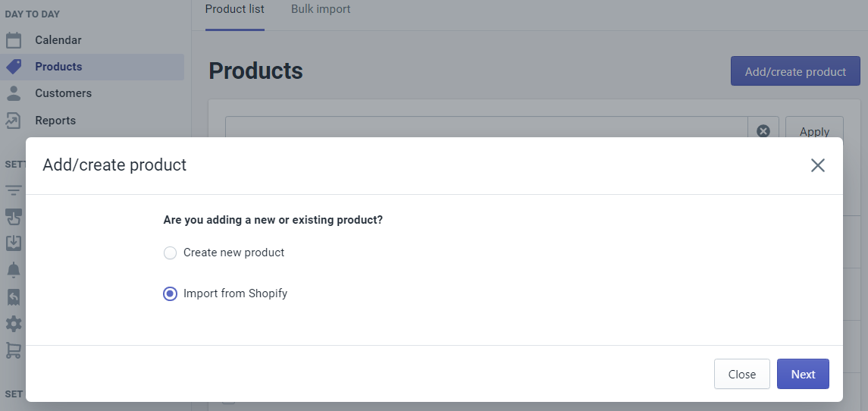
Task: Select the Import from Shopify radio button
Action: click(170, 293)
